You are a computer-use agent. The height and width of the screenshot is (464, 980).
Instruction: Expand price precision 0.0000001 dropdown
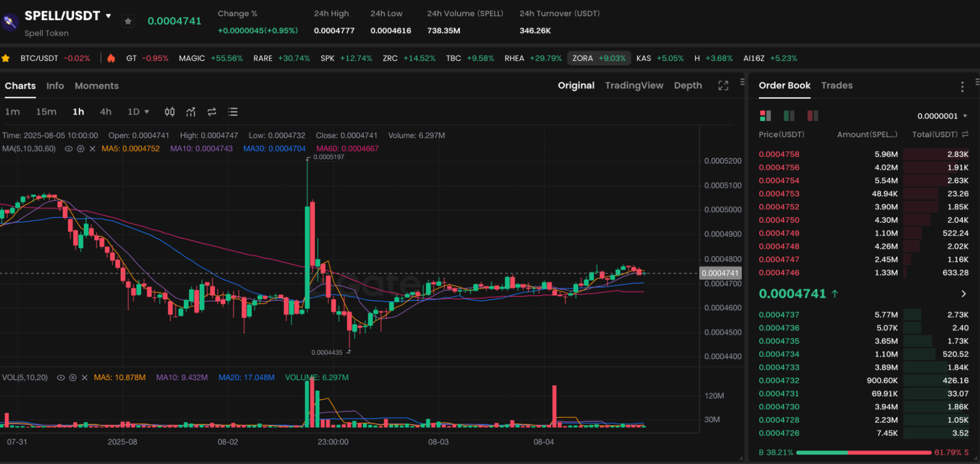tap(942, 116)
